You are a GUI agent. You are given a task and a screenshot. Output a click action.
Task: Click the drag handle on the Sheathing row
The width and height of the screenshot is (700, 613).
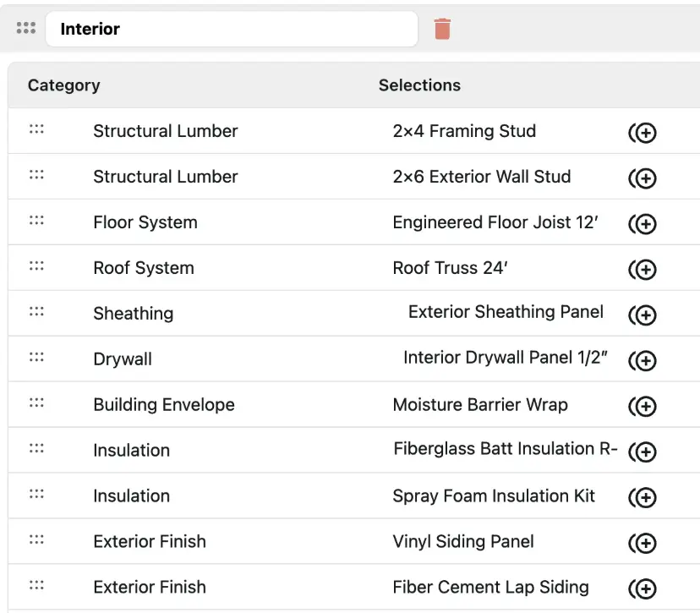point(36,313)
